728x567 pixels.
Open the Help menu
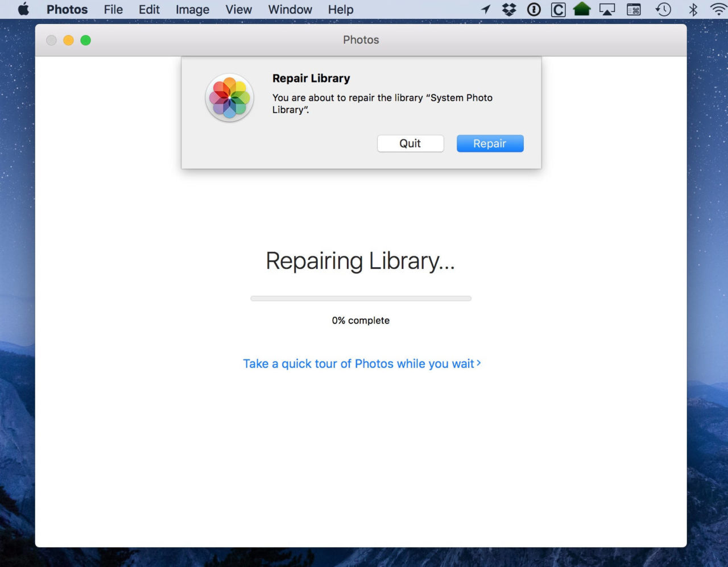coord(341,10)
